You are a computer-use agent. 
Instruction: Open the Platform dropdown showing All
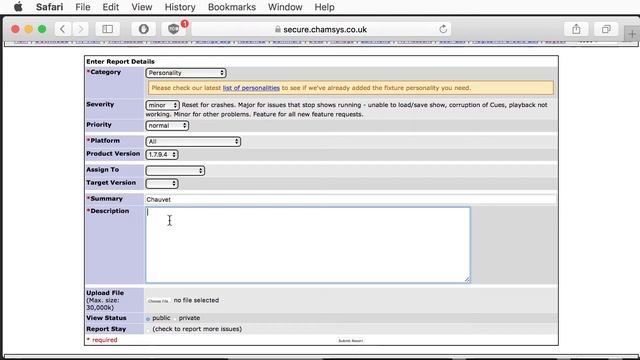click(x=193, y=142)
